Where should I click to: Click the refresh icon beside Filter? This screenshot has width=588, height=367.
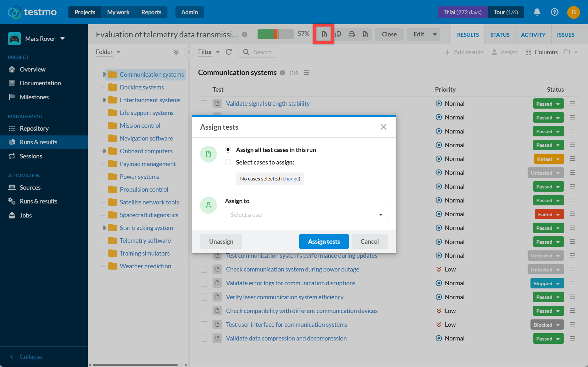(x=229, y=52)
